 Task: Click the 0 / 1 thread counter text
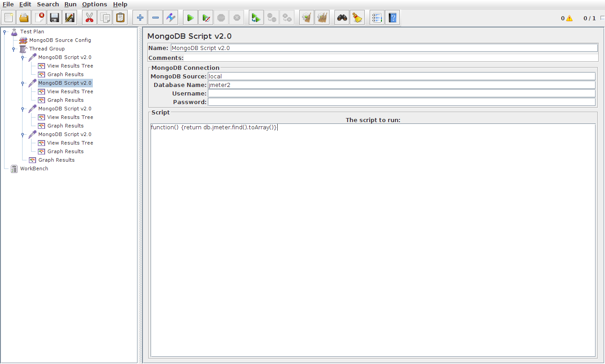(589, 18)
